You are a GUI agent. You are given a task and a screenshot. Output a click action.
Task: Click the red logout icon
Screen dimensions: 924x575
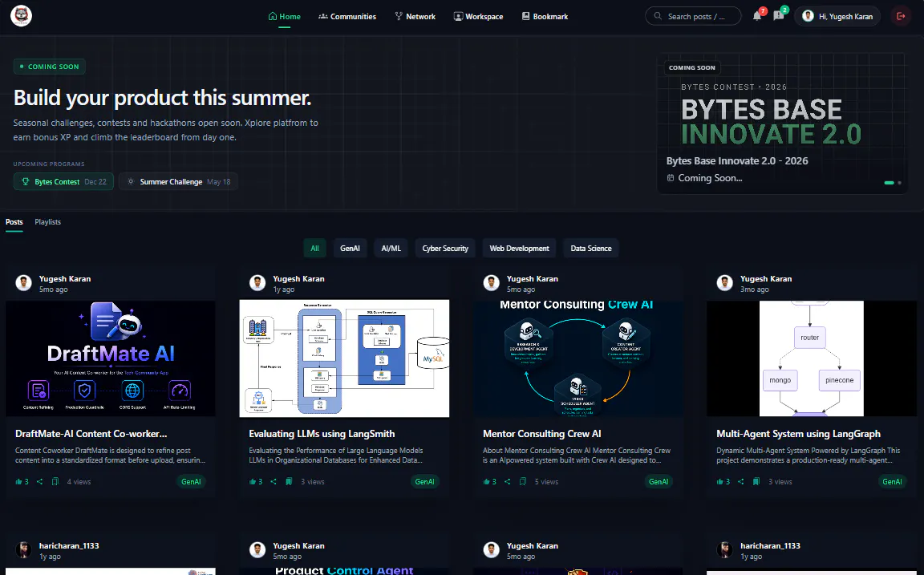(x=901, y=17)
